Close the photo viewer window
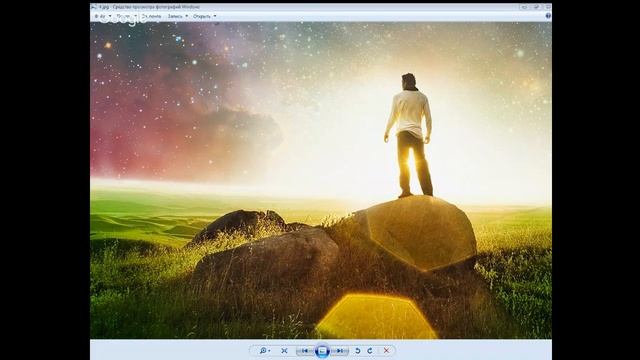The height and width of the screenshot is (360, 640). [x=547, y=7]
